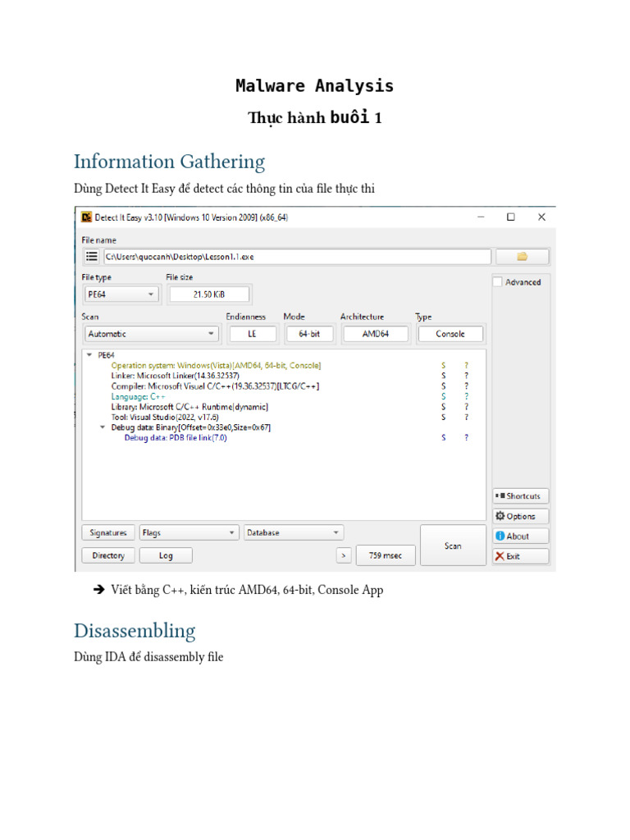The image size is (630, 840).
Task: Click the S link on Compiler row
Action: pyautogui.click(x=443, y=386)
